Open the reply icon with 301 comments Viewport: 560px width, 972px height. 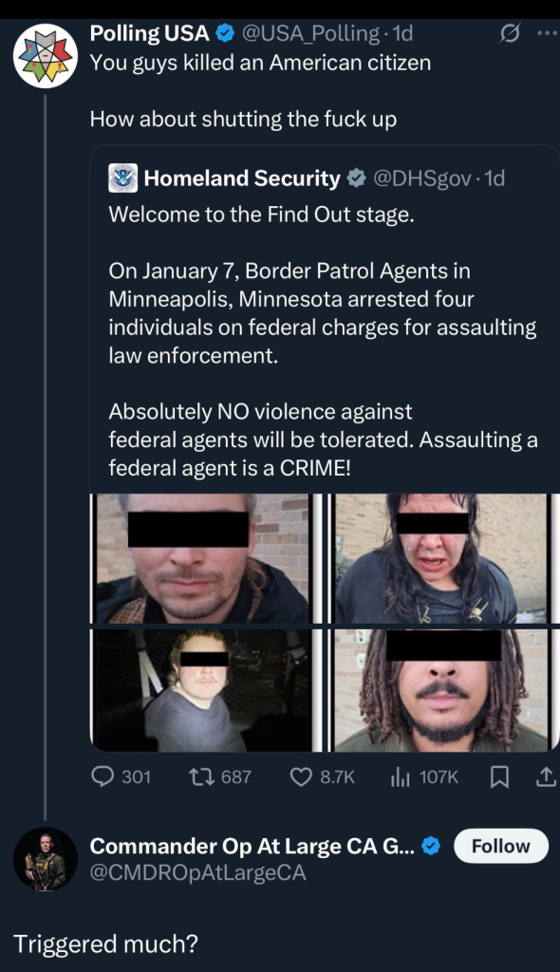click(103, 776)
